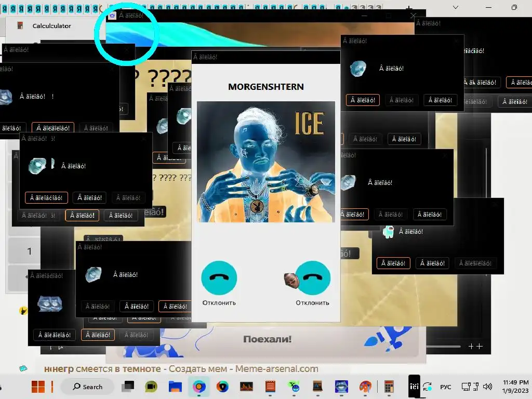Image resolution: width=532 pixels, height=399 pixels.
Task: Click the Calculculator window icon
Action: [20, 25]
